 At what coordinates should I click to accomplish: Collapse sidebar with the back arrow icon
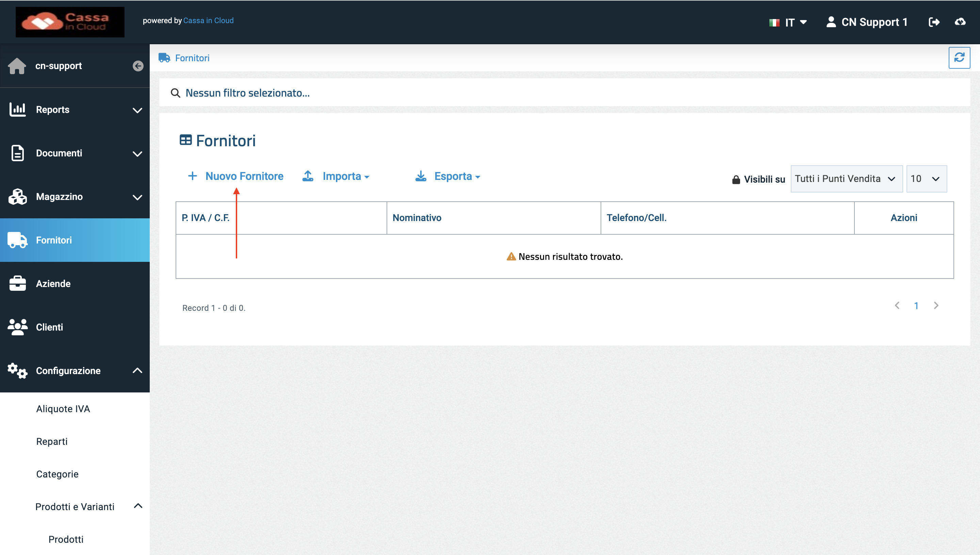coord(138,66)
